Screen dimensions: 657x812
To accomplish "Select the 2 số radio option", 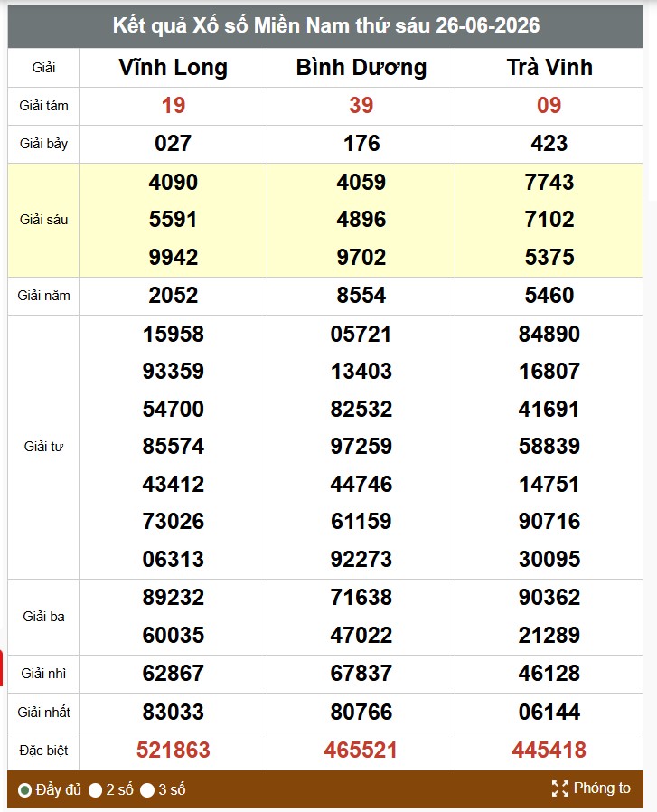I will pos(95,790).
